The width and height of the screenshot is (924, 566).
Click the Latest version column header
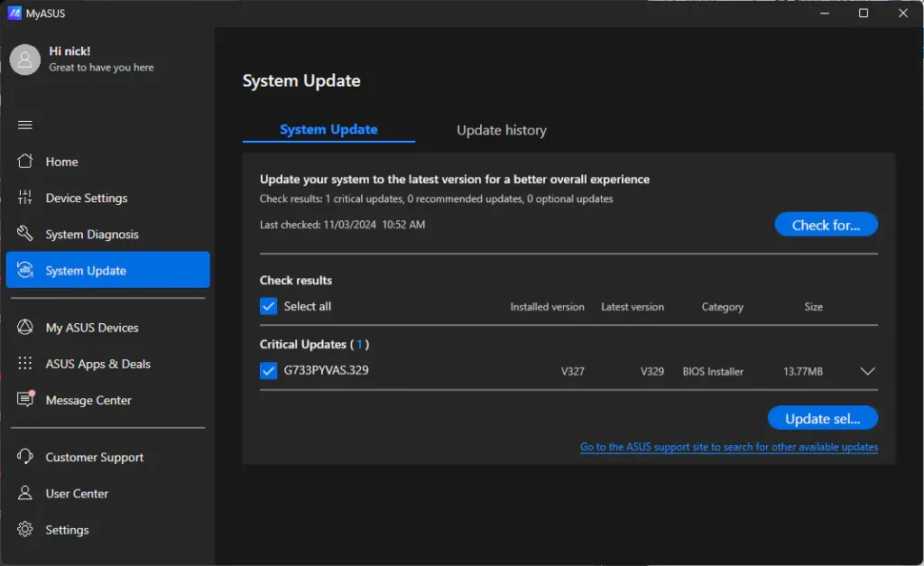point(633,307)
